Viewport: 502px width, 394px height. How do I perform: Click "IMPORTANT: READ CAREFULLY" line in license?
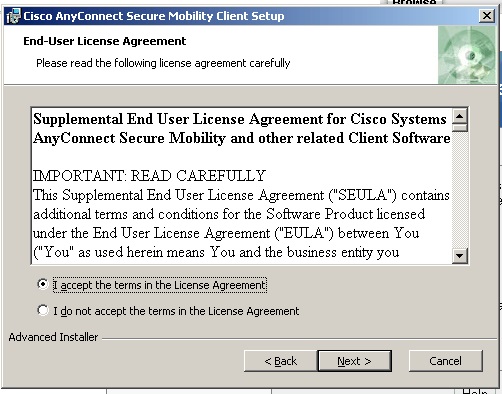point(149,176)
